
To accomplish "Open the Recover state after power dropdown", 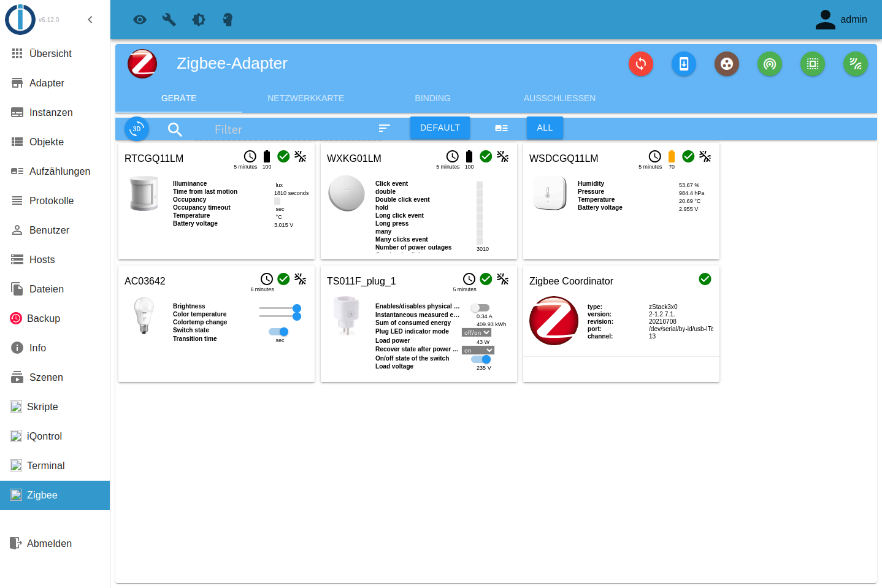I will point(478,350).
